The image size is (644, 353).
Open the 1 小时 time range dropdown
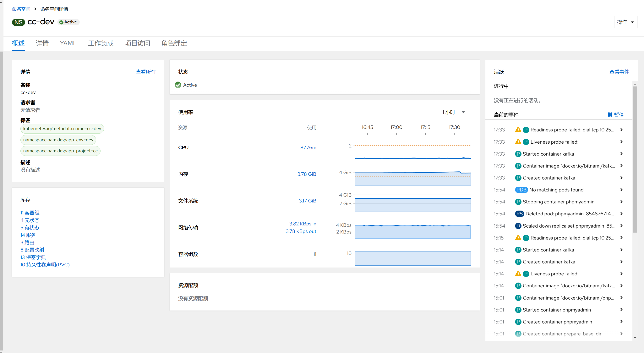point(453,112)
